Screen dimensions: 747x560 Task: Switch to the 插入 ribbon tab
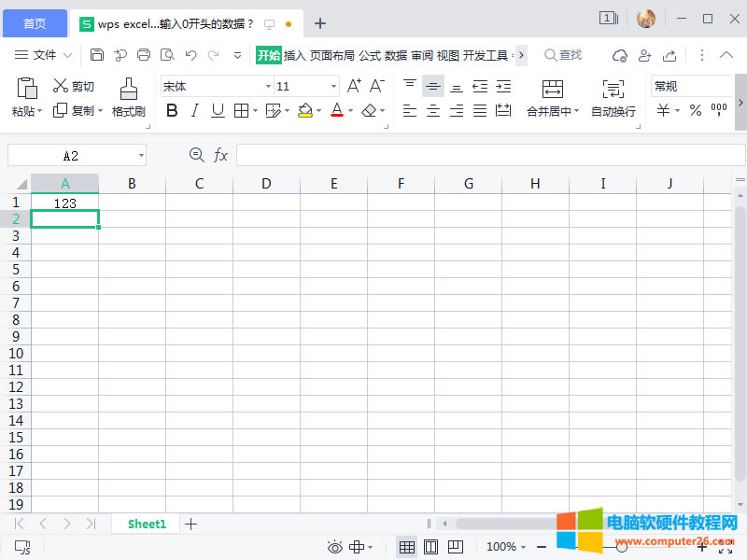pyautogui.click(x=294, y=54)
